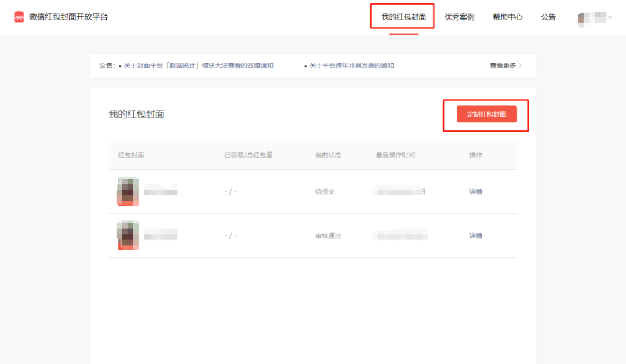Click the first red packet cover thumbnail
Viewport: 626px width, 364px height.
point(127,191)
